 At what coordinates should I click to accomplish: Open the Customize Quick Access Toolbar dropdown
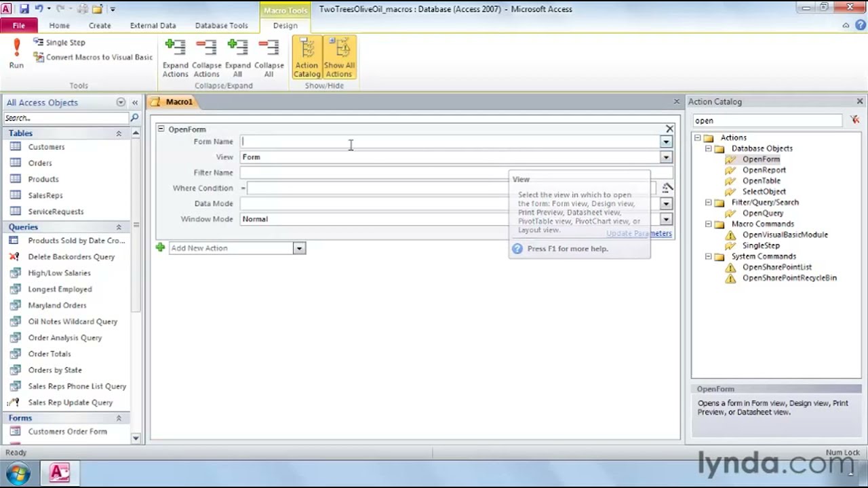(x=113, y=9)
